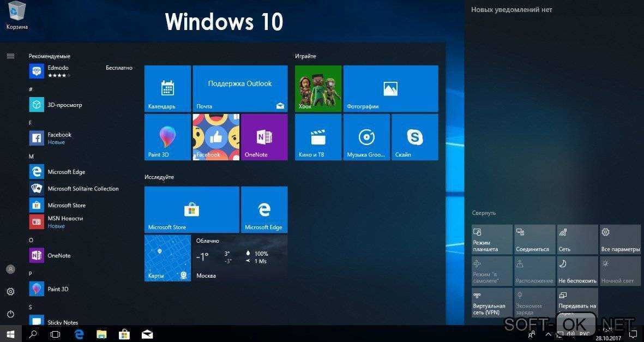Open taskbar Search magnifier
The width and height of the screenshot is (644, 342).
click(33, 334)
